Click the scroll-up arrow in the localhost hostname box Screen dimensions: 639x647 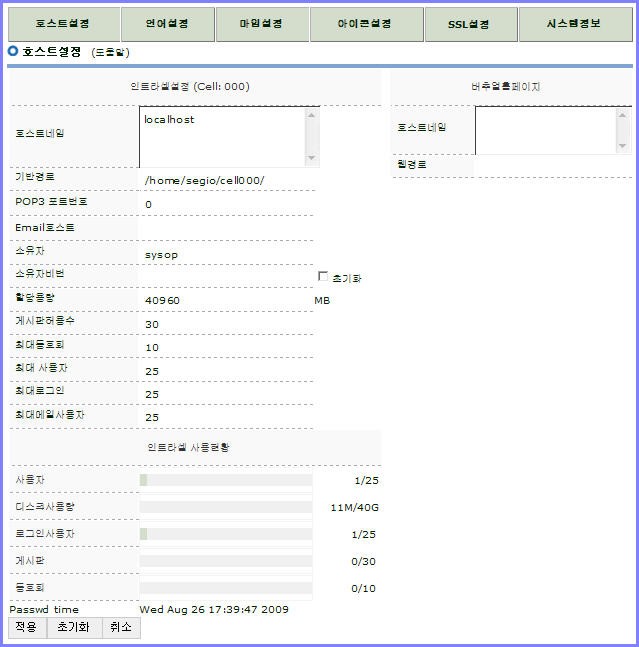point(312,116)
